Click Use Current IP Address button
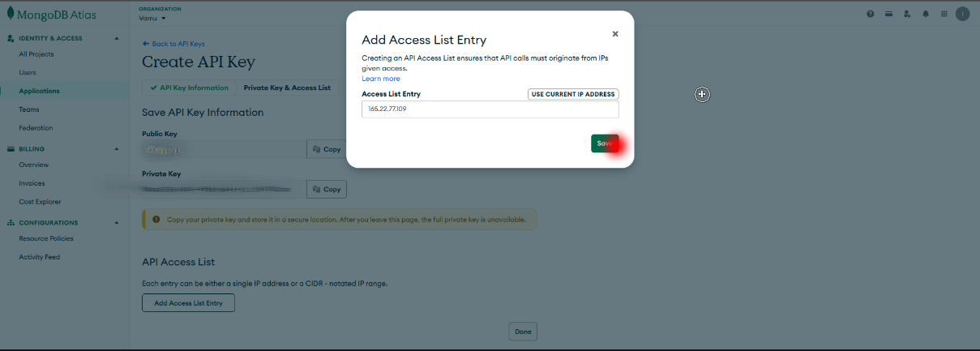 click(x=573, y=94)
